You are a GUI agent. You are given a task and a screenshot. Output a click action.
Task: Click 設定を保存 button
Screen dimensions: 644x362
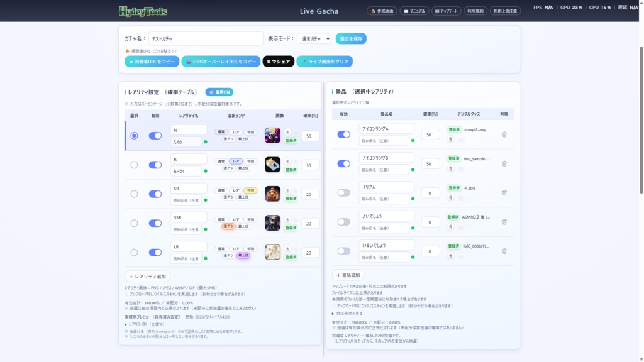(351, 38)
